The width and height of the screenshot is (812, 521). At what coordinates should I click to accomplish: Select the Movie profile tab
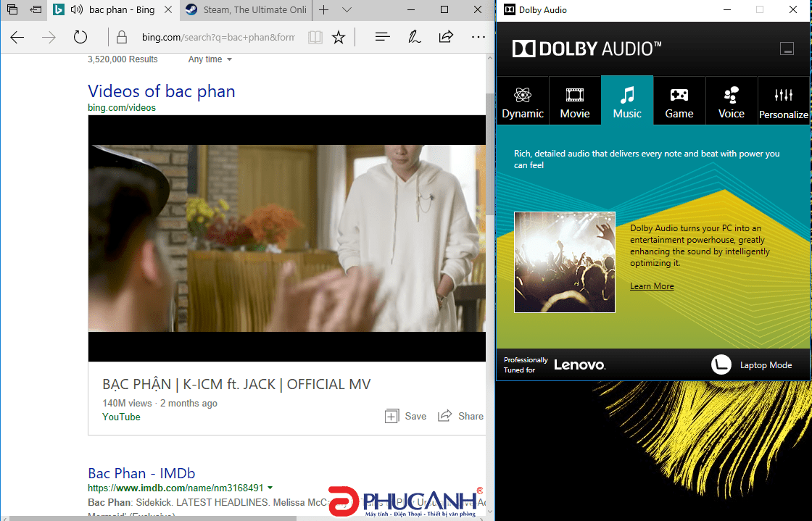(575, 101)
